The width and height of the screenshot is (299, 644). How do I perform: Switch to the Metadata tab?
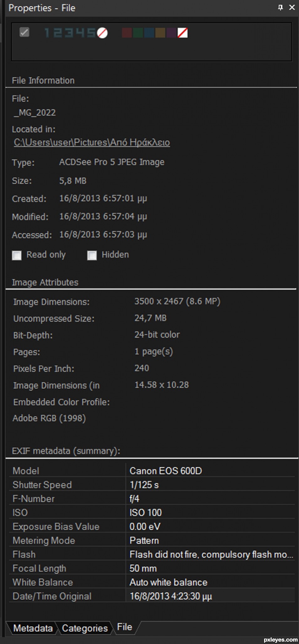[x=33, y=628]
